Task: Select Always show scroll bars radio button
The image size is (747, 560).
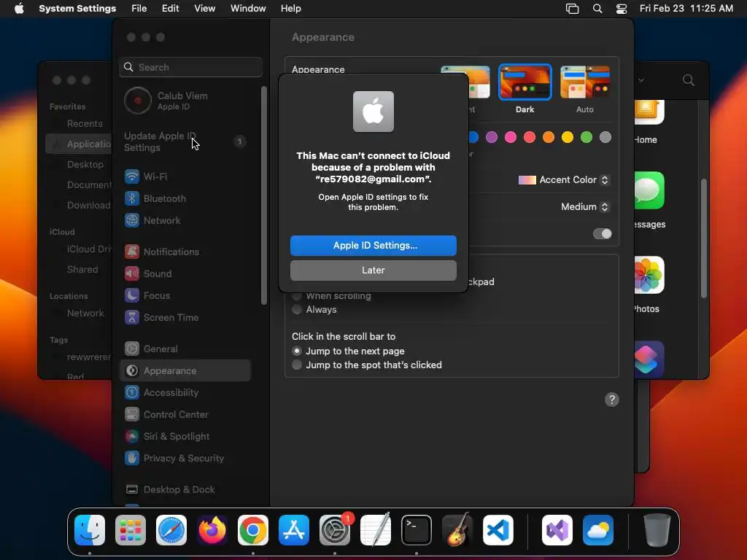Action: click(297, 309)
